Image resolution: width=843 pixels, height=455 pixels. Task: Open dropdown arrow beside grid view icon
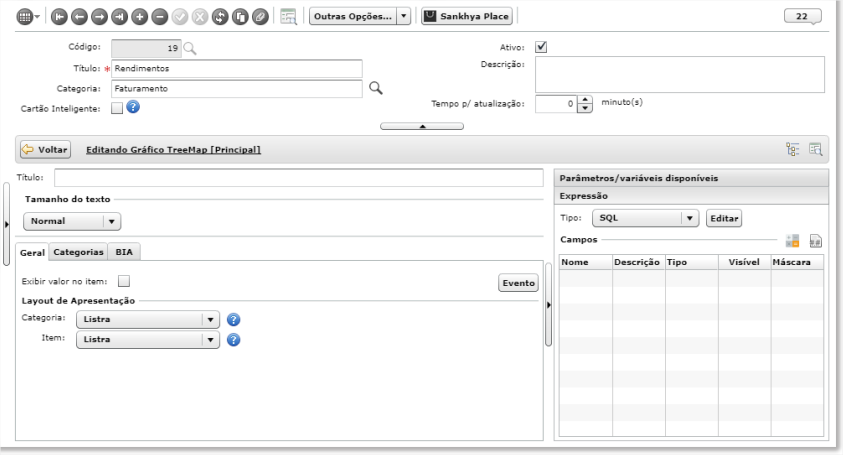point(37,17)
